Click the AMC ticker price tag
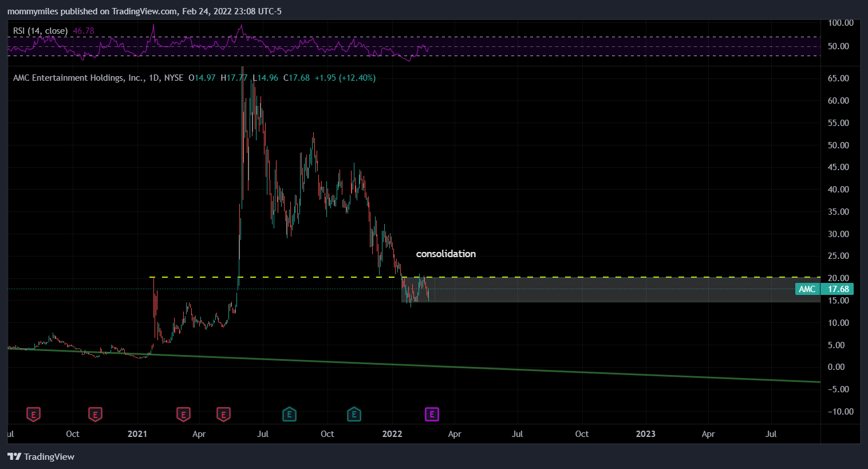The width and height of the screenshot is (868, 469). 807,289
